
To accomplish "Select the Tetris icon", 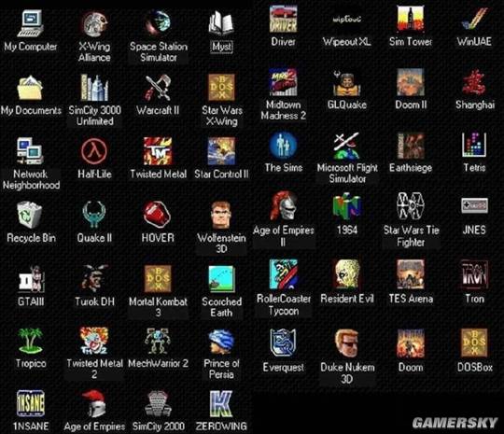I will (474, 145).
